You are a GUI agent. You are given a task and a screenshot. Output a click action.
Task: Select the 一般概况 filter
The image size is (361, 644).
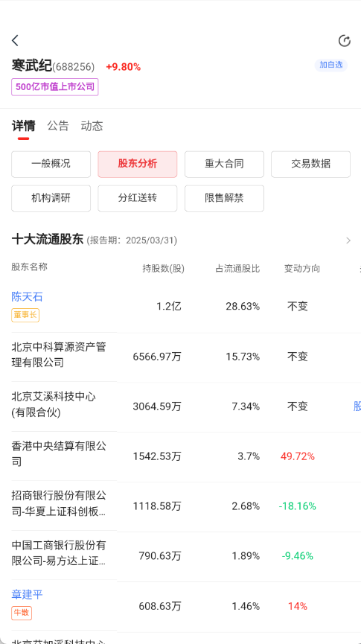click(x=51, y=164)
